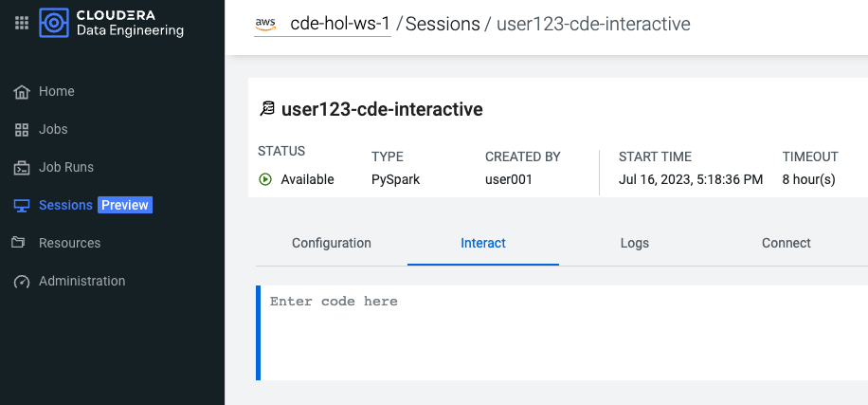Focus the Enter code here editor
This screenshot has width=868, height=405.
(562, 333)
